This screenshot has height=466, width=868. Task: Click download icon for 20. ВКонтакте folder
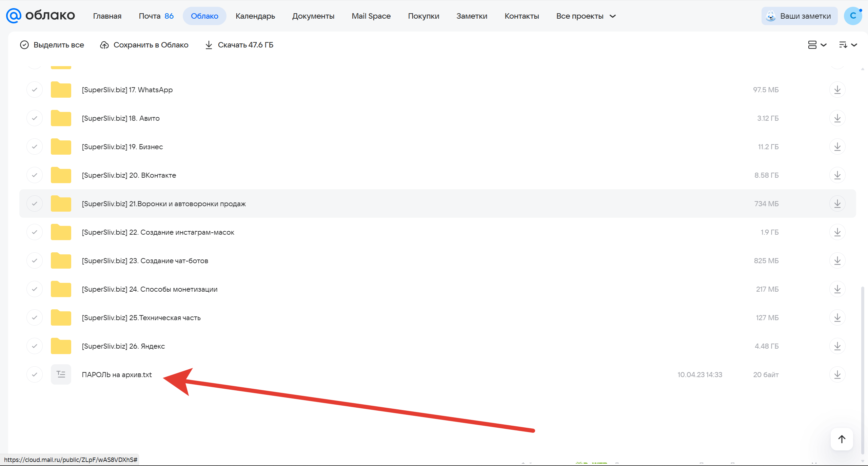point(837,175)
